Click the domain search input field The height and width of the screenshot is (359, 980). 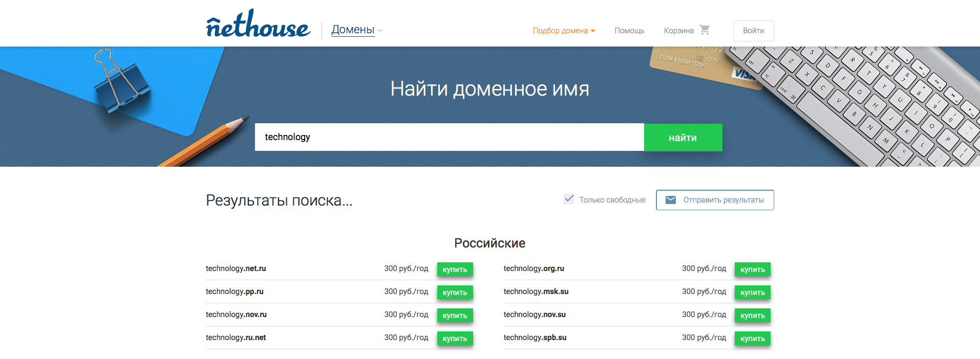pyautogui.click(x=449, y=137)
